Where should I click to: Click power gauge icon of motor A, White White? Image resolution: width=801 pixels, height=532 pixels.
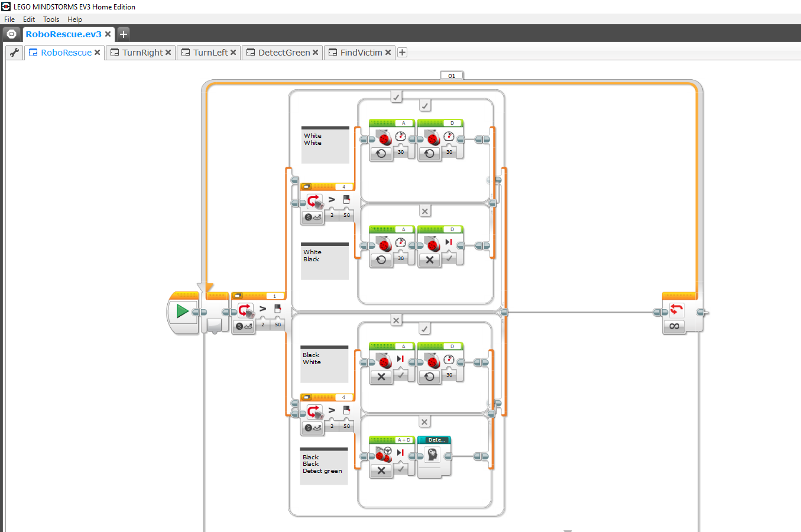401,136
